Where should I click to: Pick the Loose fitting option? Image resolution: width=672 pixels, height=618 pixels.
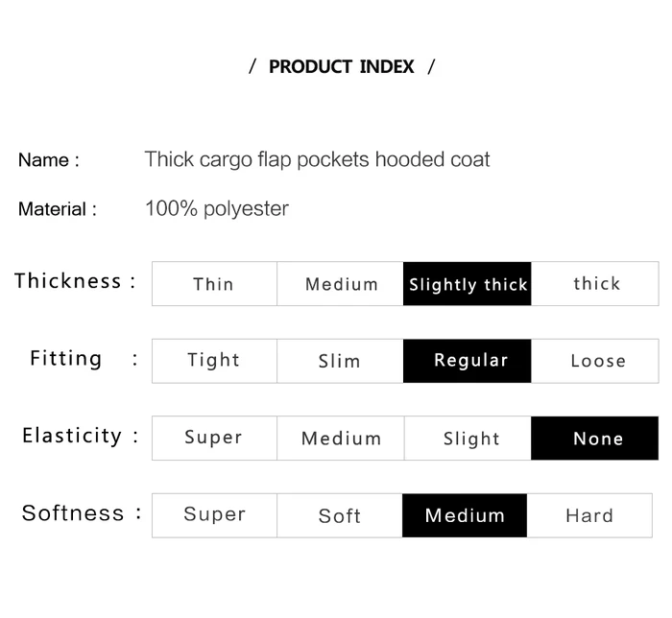pyautogui.click(x=595, y=361)
